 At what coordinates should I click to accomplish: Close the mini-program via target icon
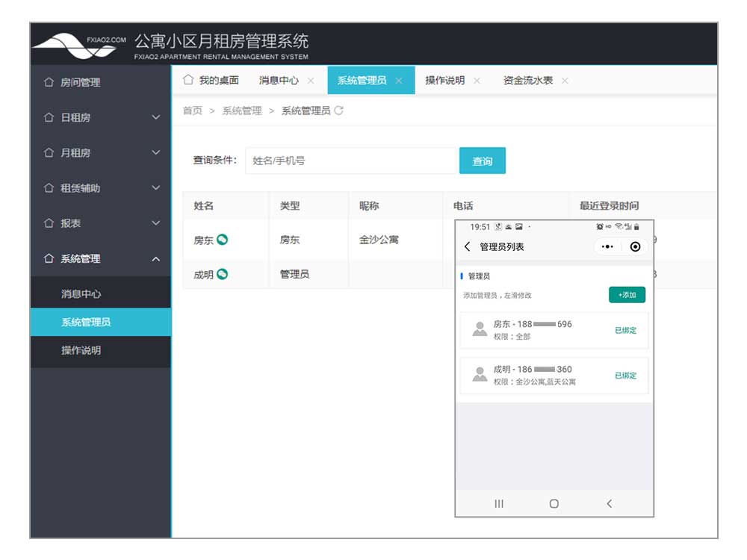(635, 246)
